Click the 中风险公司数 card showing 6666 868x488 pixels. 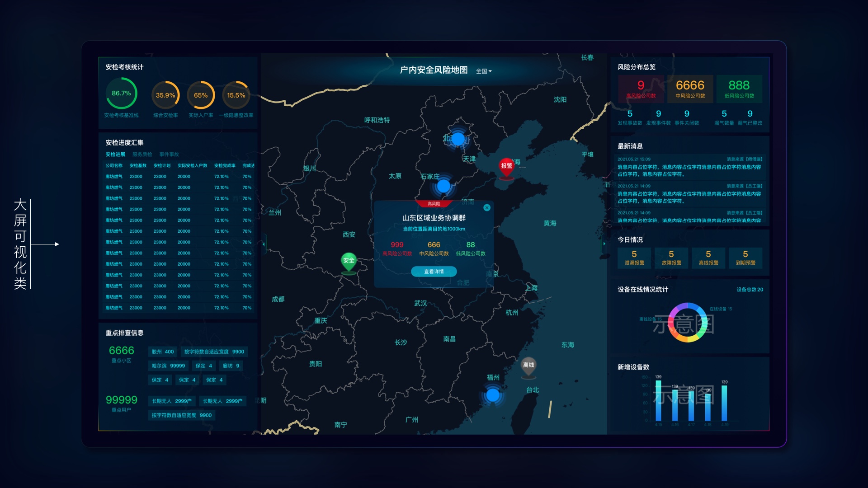pos(690,89)
